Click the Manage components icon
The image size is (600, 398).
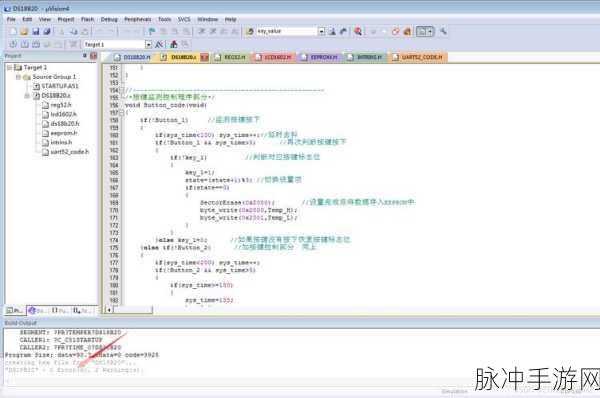[x=174, y=44]
